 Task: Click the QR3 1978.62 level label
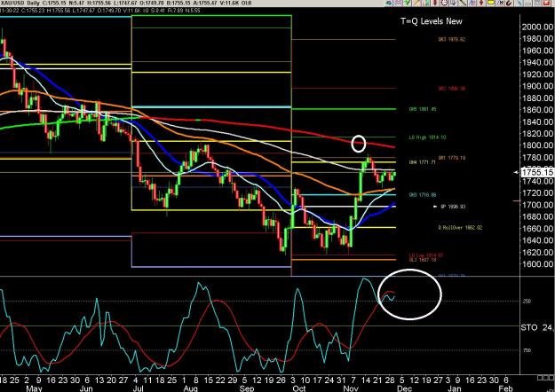click(451, 39)
